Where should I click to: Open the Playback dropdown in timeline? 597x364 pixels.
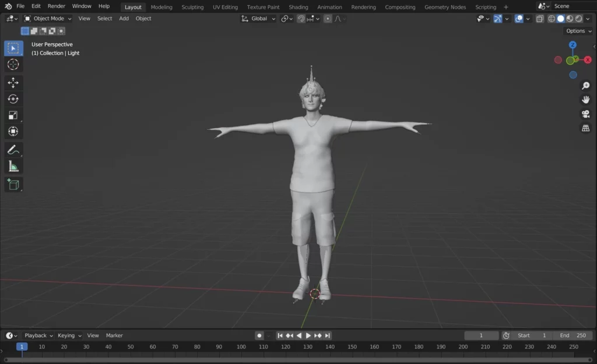click(38, 335)
